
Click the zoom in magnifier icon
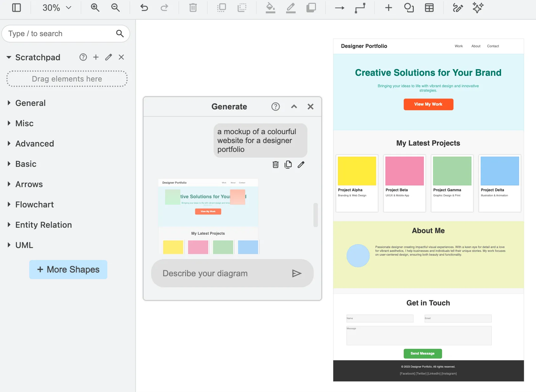point(95,8)
